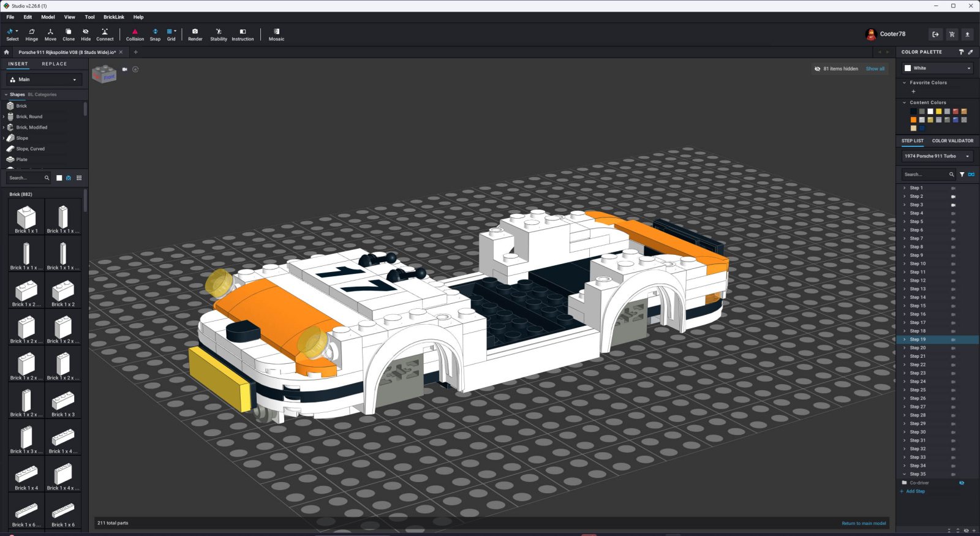Toggle Snap in toolbar

click(155, 34)
